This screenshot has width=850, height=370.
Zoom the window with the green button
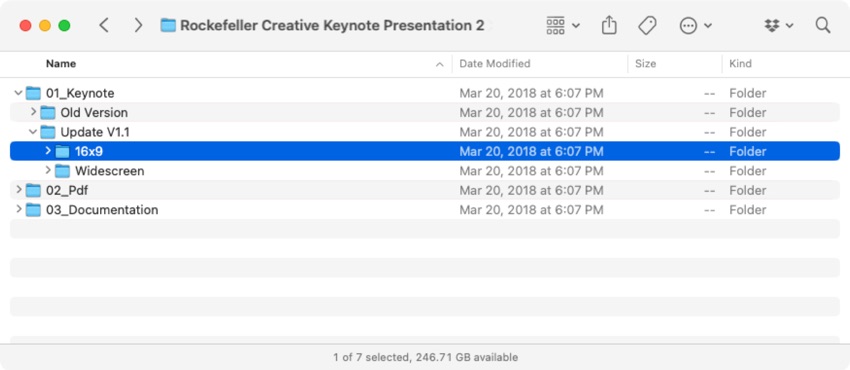click(x=65, y=25)
